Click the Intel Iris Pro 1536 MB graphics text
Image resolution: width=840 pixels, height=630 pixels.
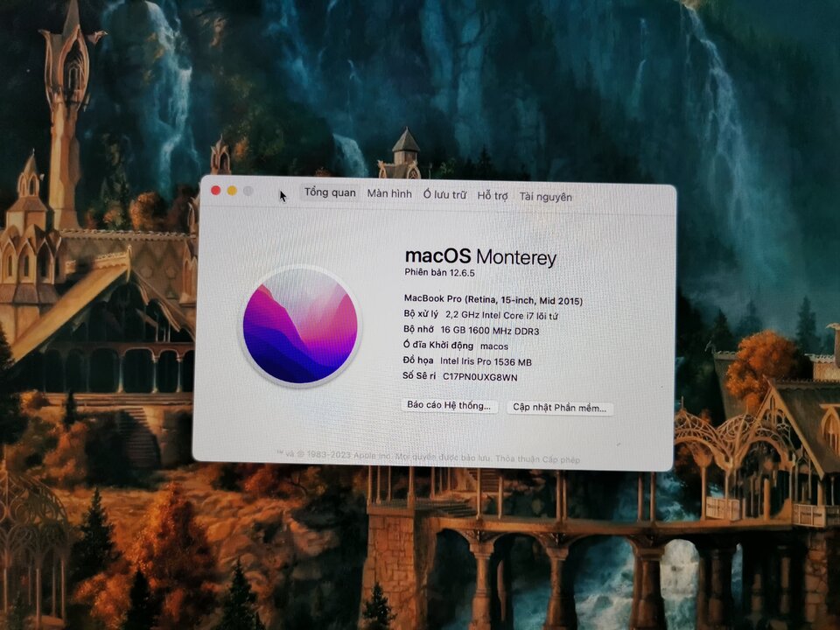click(x=486, y=362)
